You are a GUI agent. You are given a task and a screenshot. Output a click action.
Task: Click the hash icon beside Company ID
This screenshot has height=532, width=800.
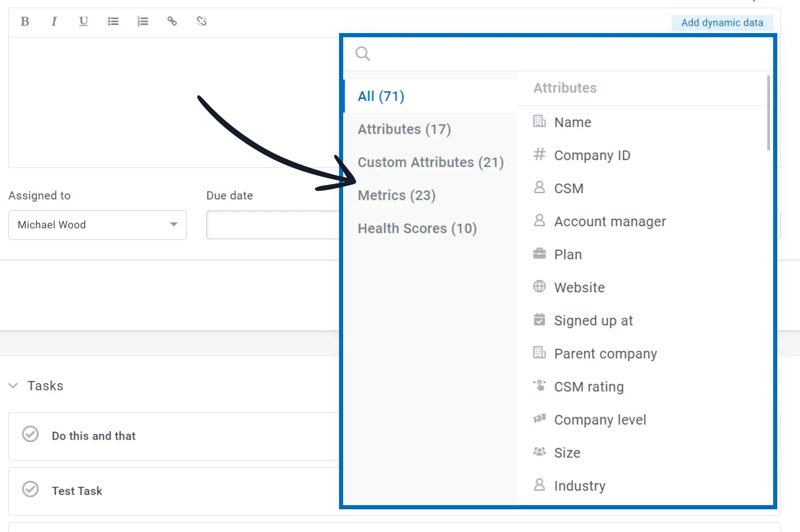pyautogui.click(x=540, y=154)
